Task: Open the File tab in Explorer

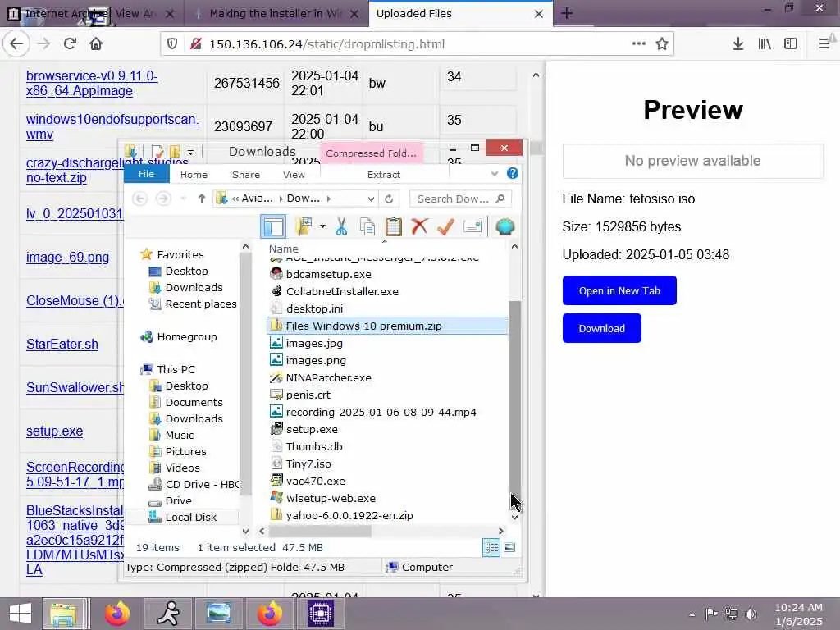Action: click(x=146, y=174)
